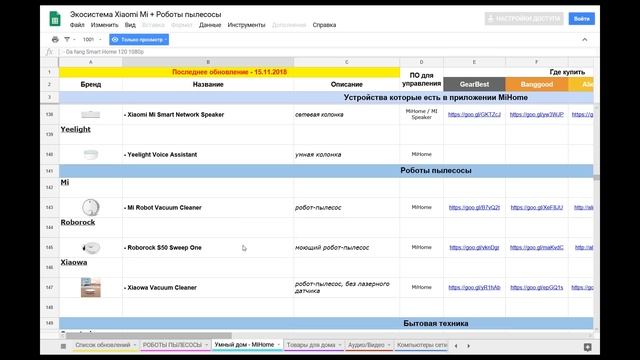
Task: Open the Google Sheets home icon
Action: pyautogui.click(x=55, y=19)
